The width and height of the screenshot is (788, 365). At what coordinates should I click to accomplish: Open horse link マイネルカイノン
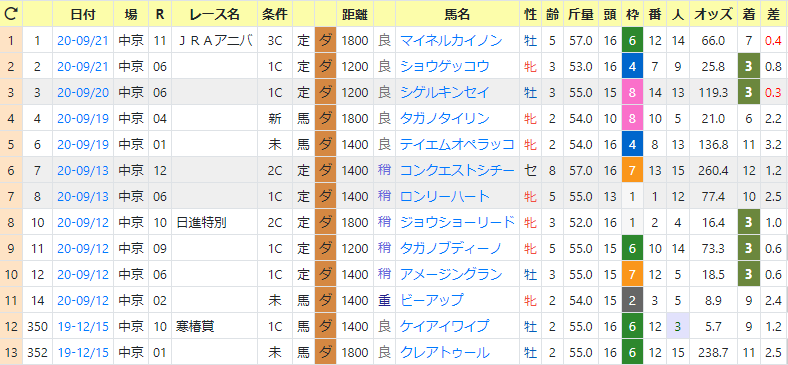click(x=451, y=41)
